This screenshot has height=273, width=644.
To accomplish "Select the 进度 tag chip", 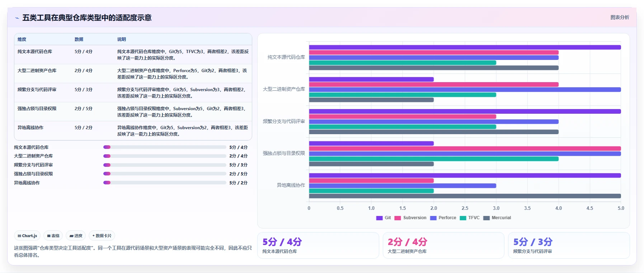I will coord(76,236).
